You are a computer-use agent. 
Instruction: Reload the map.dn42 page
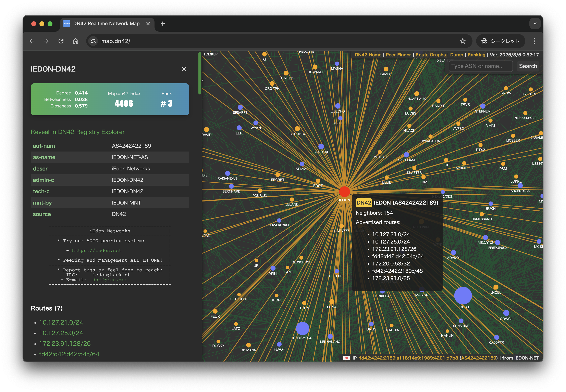coord(61,41)
